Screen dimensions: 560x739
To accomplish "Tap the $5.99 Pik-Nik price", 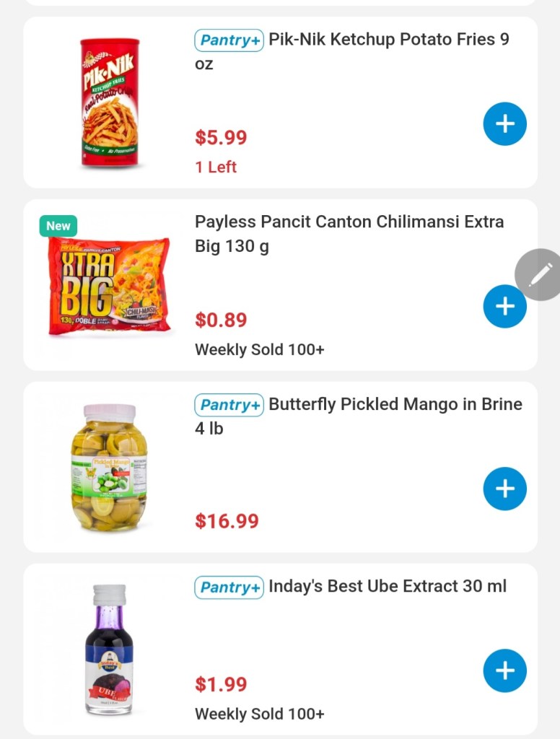I will point(221,138).
